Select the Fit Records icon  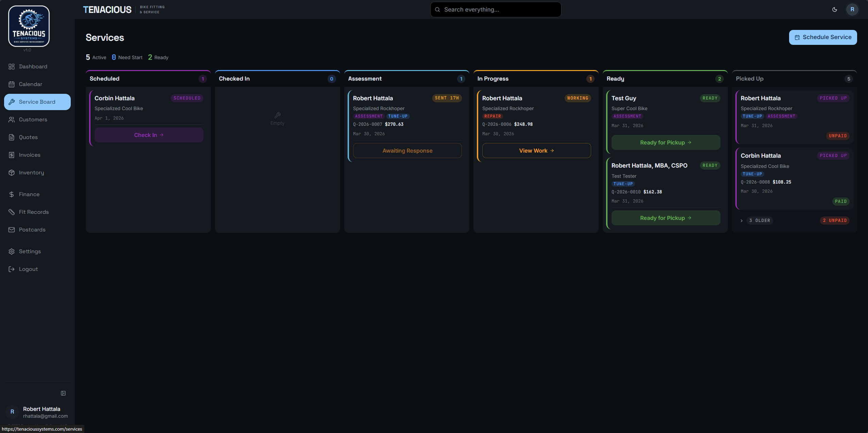pyautogui.click(x=12, y=212)
